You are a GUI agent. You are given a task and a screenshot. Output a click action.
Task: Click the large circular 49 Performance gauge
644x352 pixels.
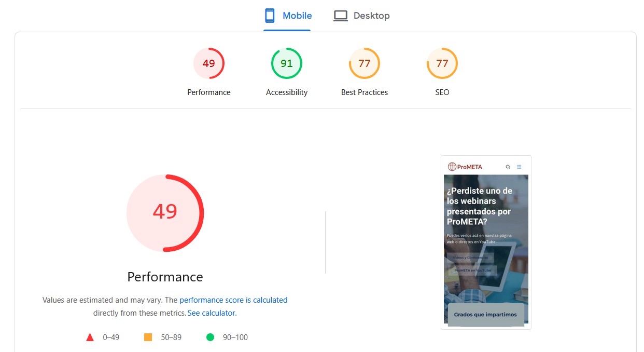click(x=165, y=213)
